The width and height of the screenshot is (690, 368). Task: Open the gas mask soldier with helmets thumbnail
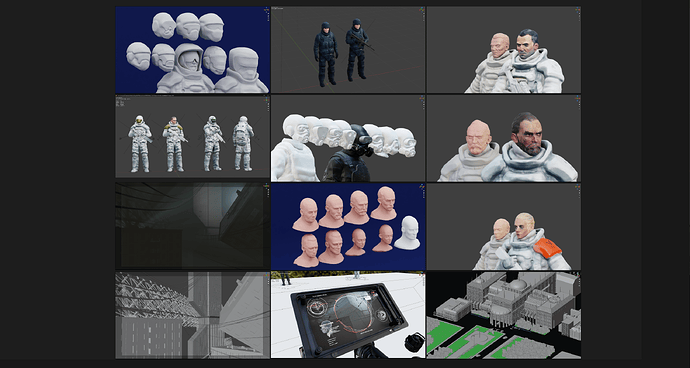(x=348, y=138)
